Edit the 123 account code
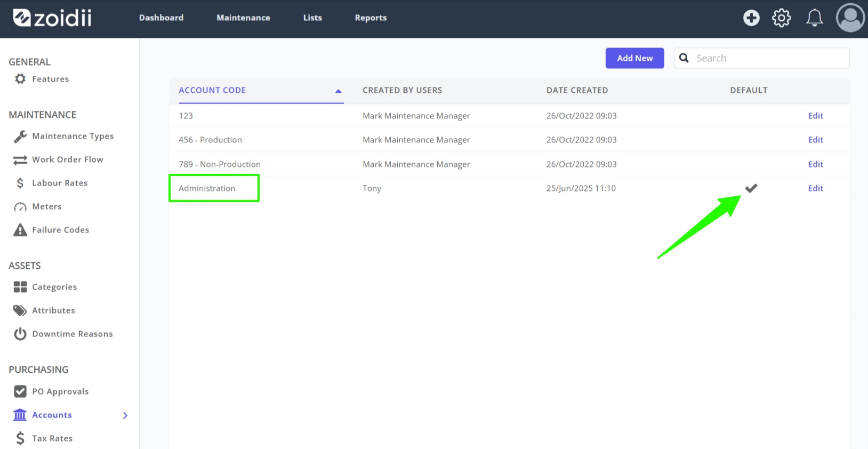This screenshot has height=449, width=868. click(816, 116)
